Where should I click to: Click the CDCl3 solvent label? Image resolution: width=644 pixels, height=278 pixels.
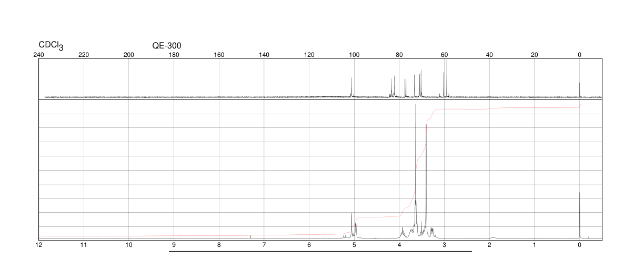click(x=51, y=46)
